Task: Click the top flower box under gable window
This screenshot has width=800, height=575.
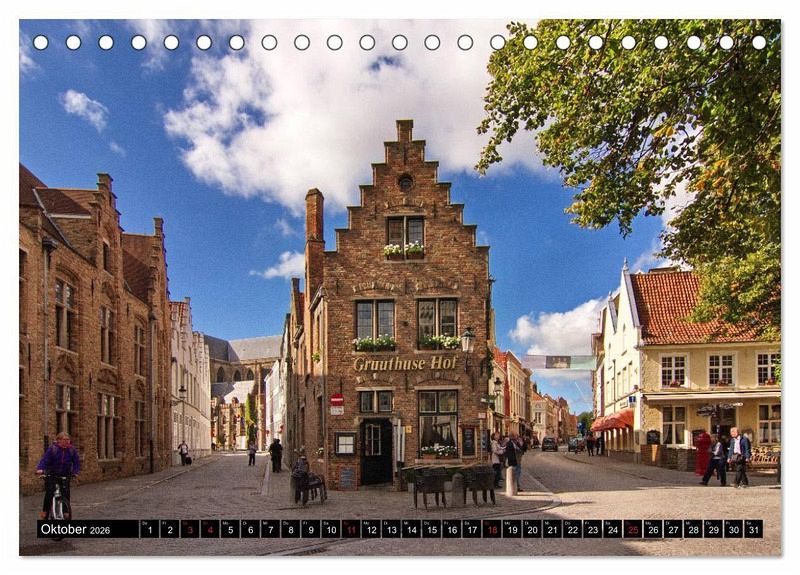Action: pyautogui.click(x=404, y=251)
